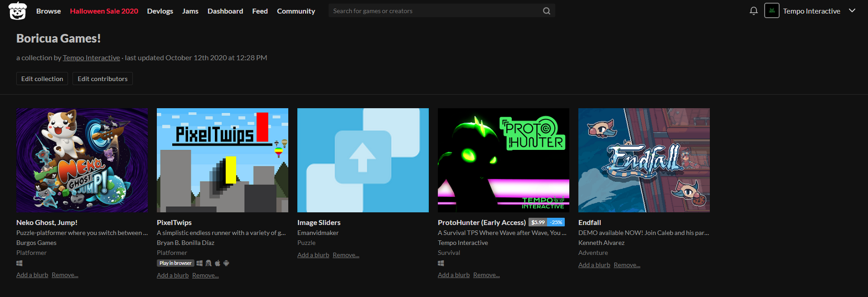Click the Tempo Interactive avatar icon
Image resolution: width=868 pixels, height=297 pixels.
click(x=771, y=10)
